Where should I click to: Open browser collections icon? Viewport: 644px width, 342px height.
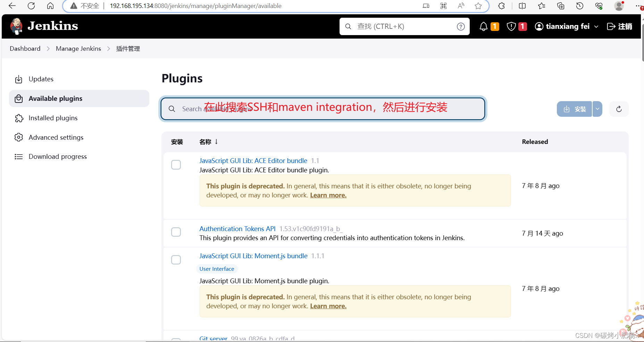(561, 6)
